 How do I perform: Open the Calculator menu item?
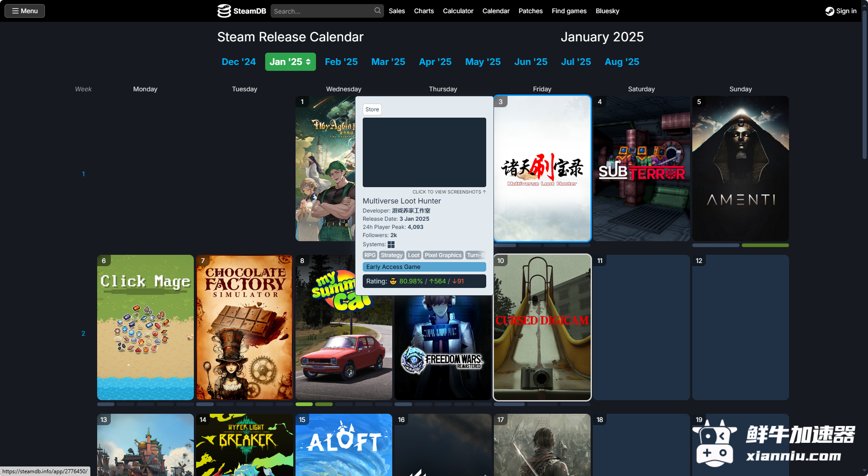tap(458, 11)
